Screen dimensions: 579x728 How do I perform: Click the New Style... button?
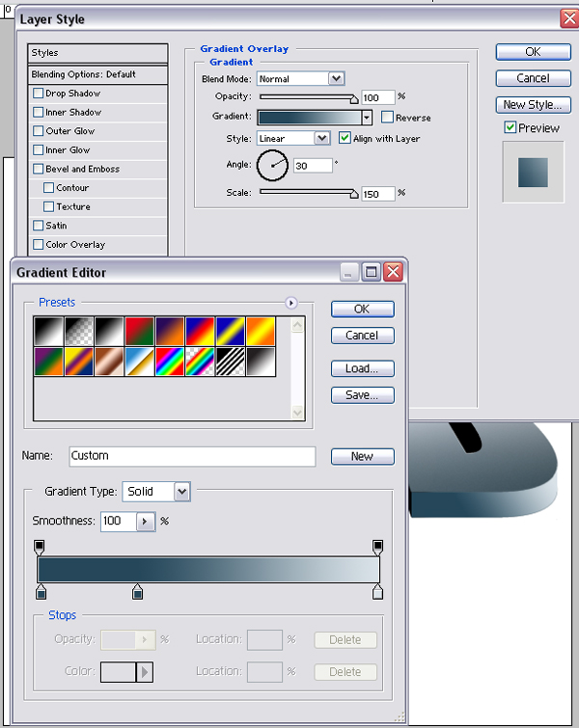[533, 105]
